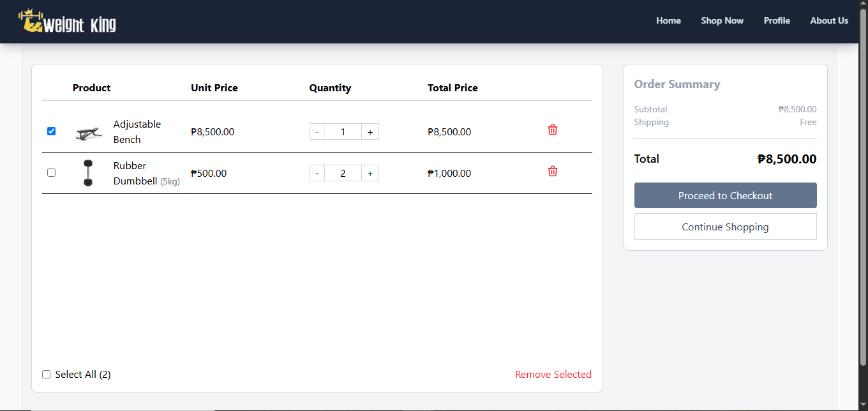The height and width of the screenshot is (411, 868).
Task: Visit the About Us page
Action: [x=829, y=20]
